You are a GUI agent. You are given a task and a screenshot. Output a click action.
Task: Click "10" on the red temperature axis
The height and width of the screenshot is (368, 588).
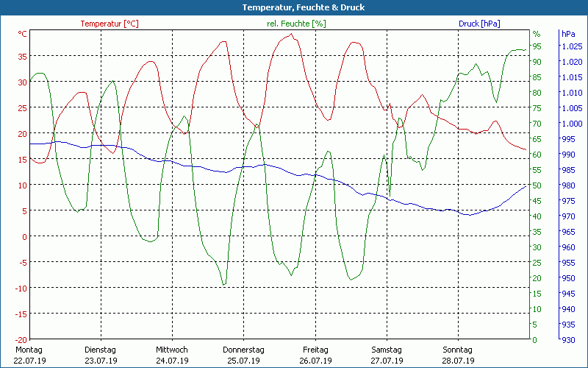(x=23, y=185)
